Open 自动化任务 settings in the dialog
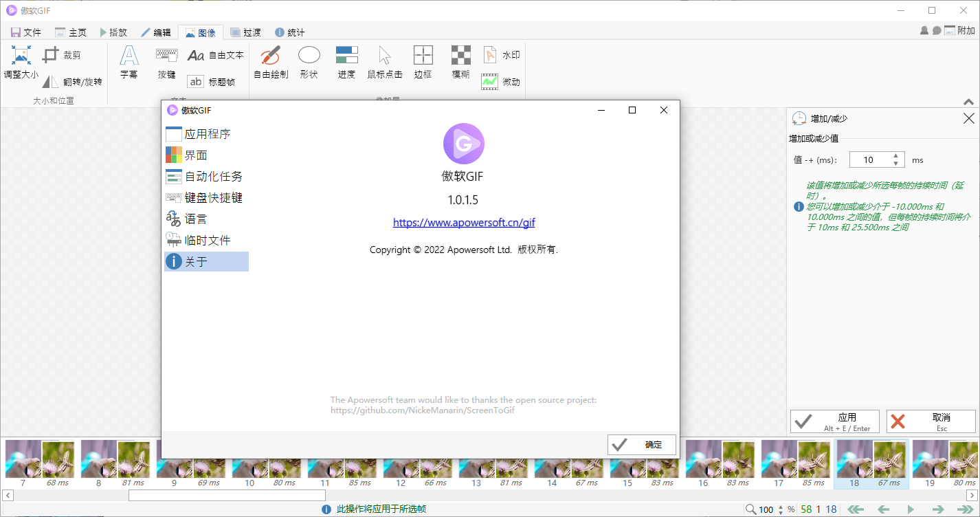This screenshot has height=517, width=980. [206, 177]
